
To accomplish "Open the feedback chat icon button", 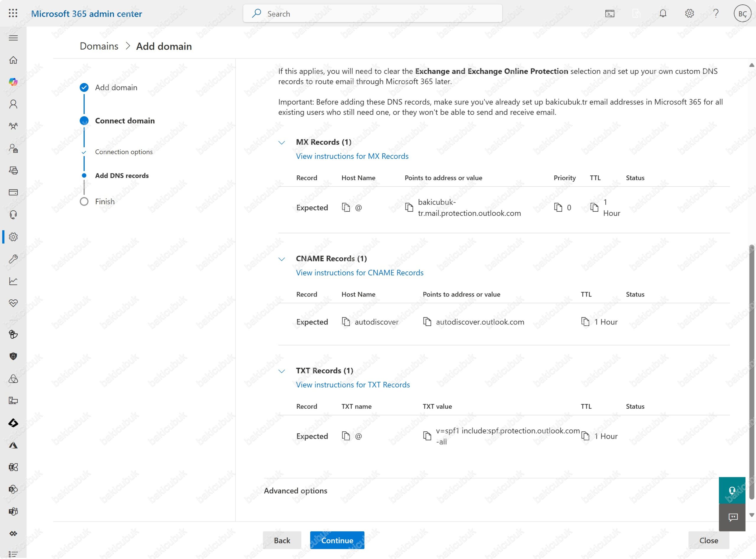I will 732,517.
